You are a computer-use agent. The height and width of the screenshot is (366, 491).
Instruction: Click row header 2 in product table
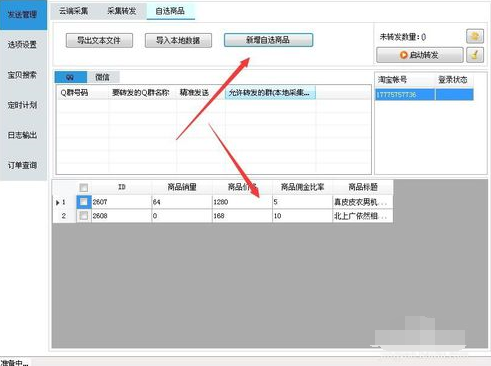coord(64,216)
